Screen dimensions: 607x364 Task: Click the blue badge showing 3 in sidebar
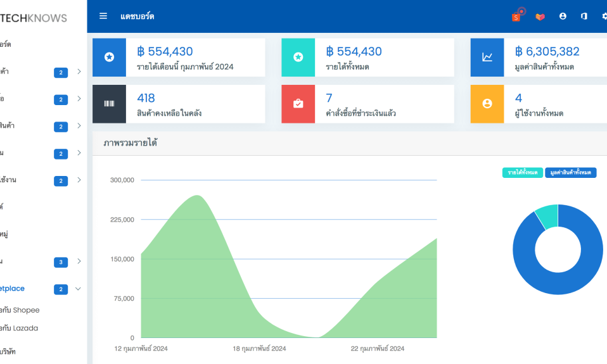tap(61, 262)
